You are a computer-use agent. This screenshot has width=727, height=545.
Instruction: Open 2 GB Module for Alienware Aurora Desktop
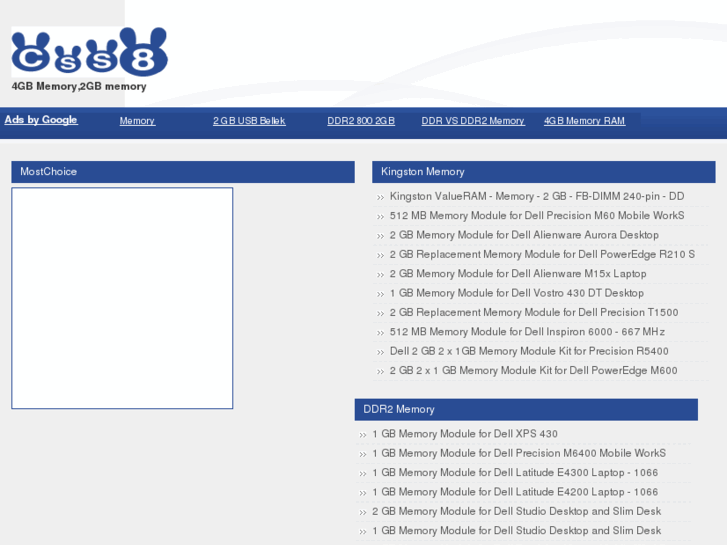(524, 235)
